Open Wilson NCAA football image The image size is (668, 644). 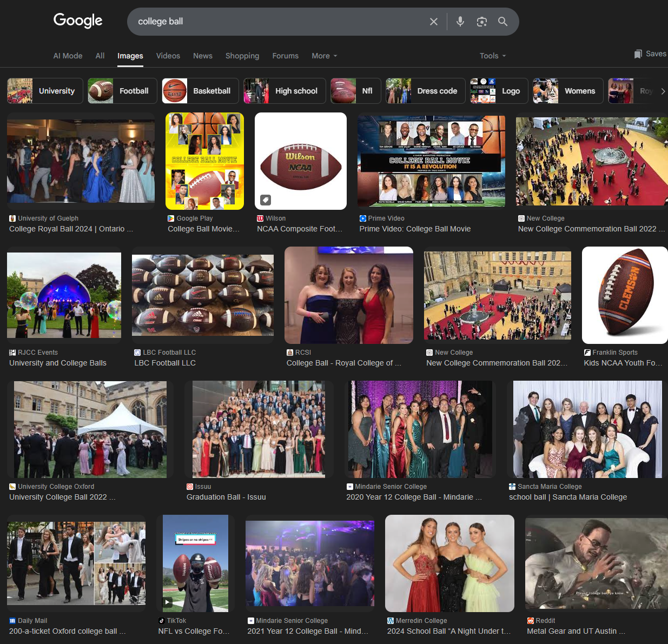tap(301, 161)
